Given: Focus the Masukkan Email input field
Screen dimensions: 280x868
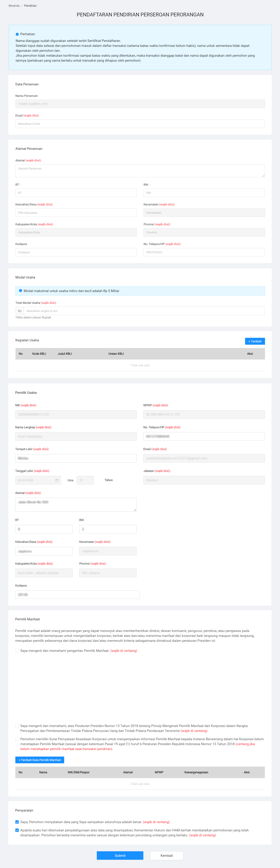Looking at the screenshot, I should coord(140,124).
